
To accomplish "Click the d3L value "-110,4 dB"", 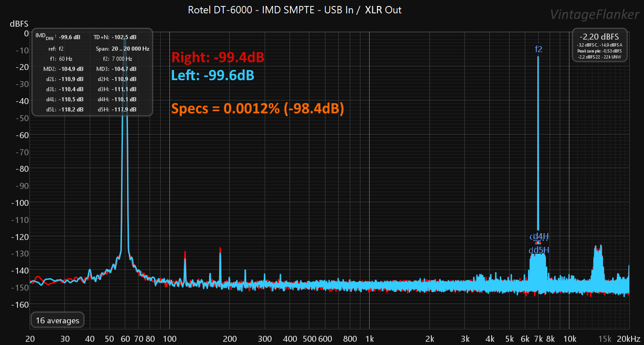I will 71,89.
